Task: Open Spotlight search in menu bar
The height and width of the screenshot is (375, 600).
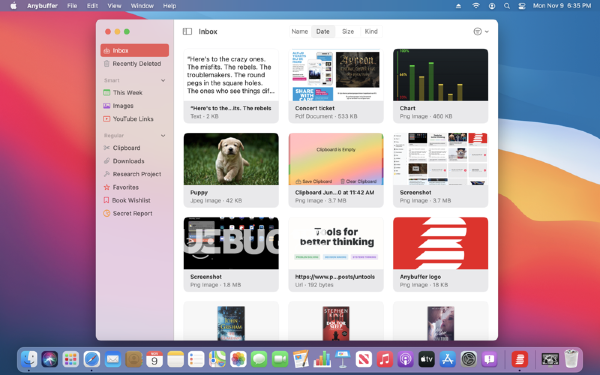Action: click(507, 6)
